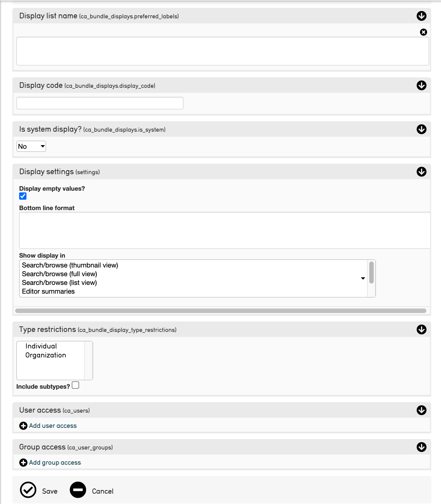Enable Include subtypes checkbox
Screen dimensions: 441x504
coord(75,385)
